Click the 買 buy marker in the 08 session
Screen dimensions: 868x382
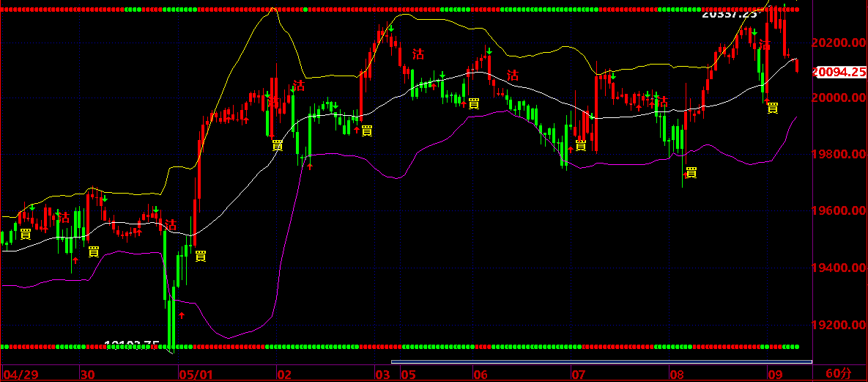click(x=691, y=172)
